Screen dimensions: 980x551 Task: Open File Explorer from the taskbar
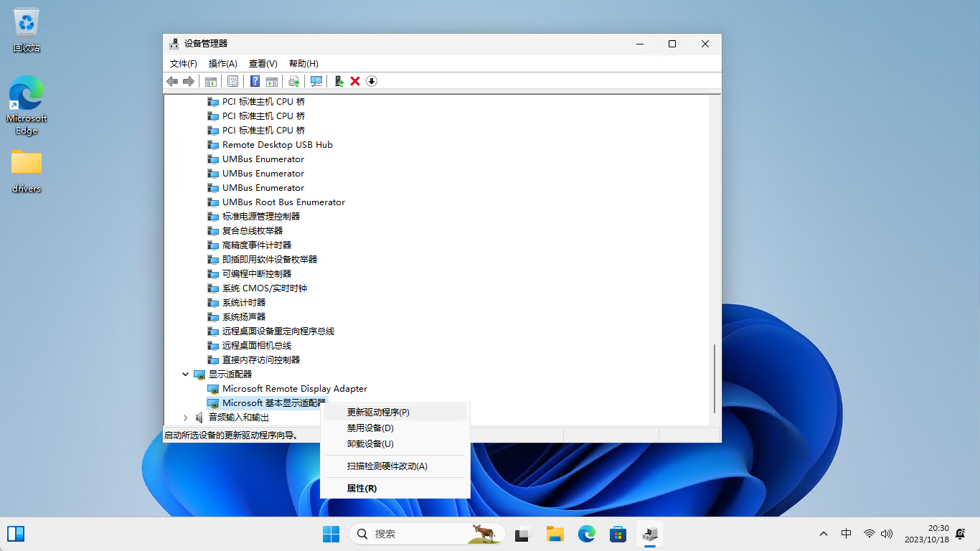(555, 534)
